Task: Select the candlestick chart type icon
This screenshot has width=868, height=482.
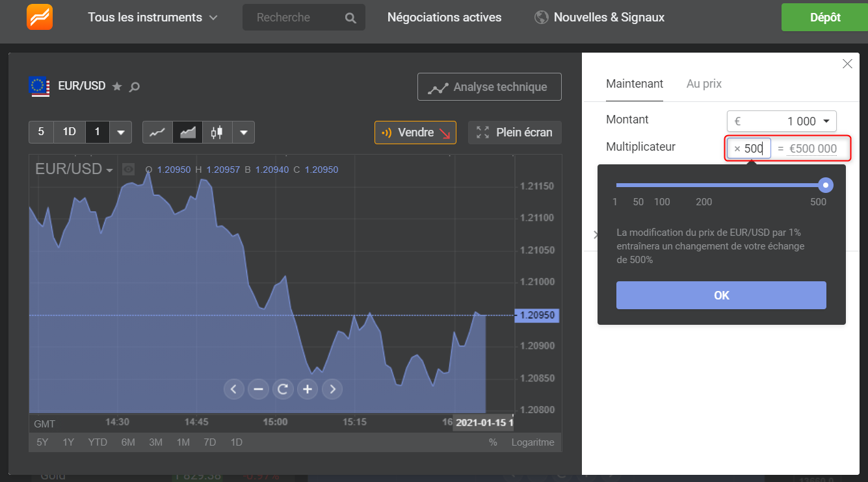Action: tap(217, 132)
